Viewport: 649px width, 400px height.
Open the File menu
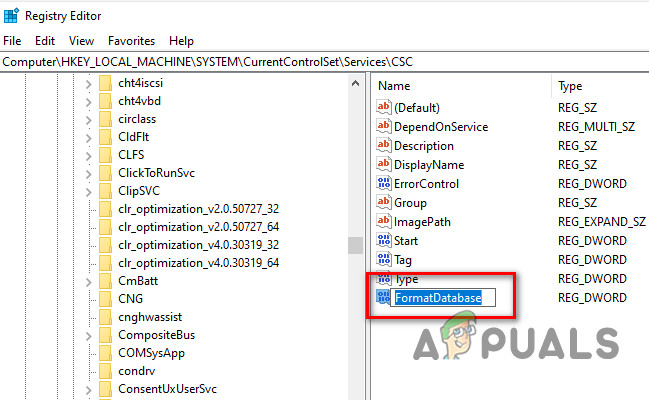pyautogui.click(x=12, y=41)
